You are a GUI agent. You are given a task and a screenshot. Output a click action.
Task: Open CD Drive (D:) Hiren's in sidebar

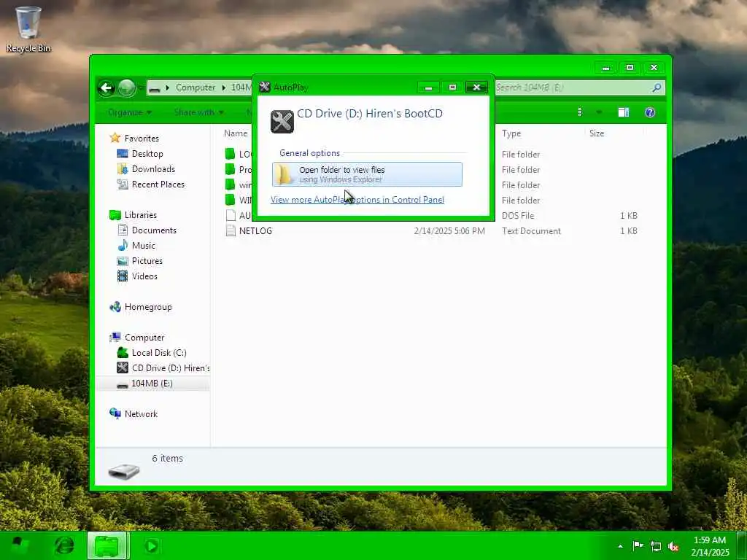point(171,368)
